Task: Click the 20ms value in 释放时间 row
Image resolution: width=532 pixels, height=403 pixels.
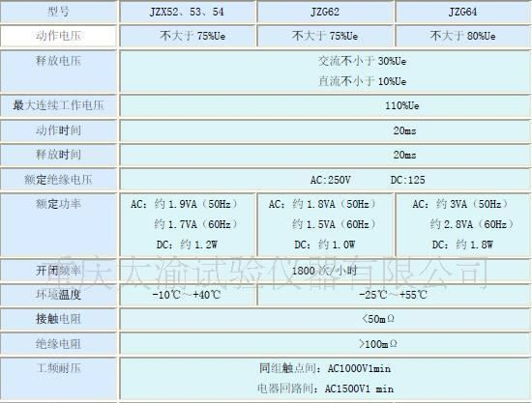Action: pos(404,155)
